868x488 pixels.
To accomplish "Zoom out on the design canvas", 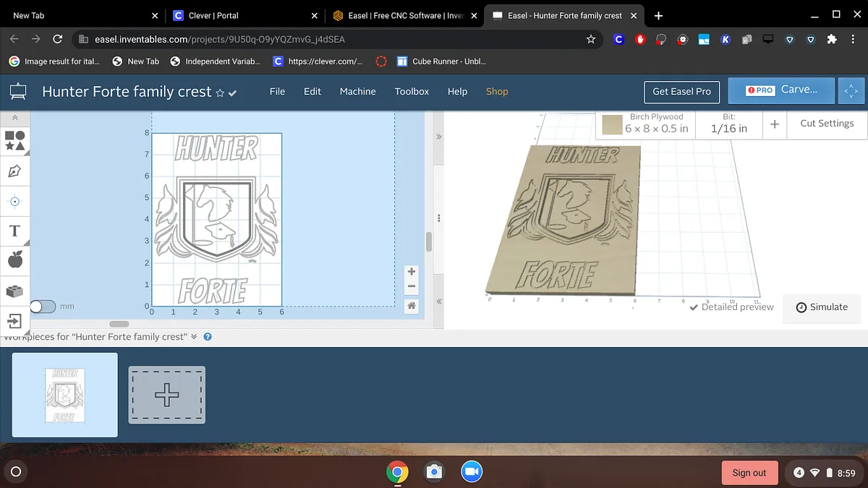I will pyautogui.click(x=412, y=286).
